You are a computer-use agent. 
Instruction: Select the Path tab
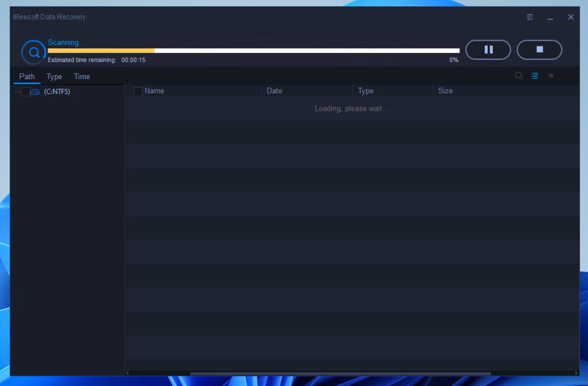27,77
